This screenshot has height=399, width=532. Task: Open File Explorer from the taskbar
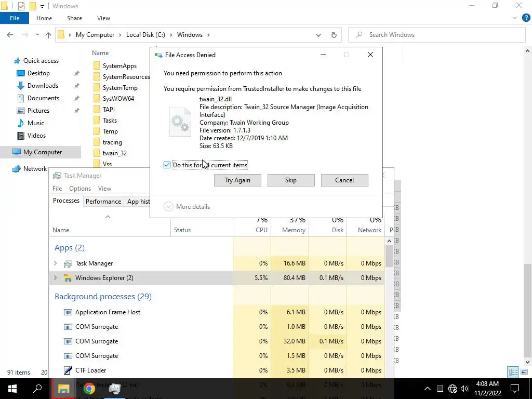point(63,389)
